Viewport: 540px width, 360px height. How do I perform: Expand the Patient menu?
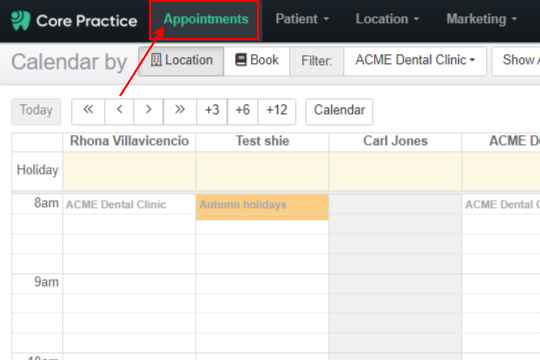[x=302, y=19]
